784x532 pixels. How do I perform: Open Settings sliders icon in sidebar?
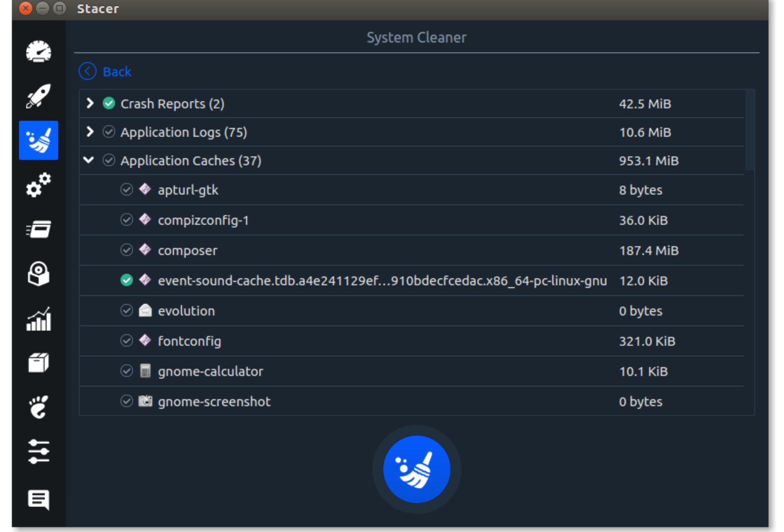[x=38, y=452]
